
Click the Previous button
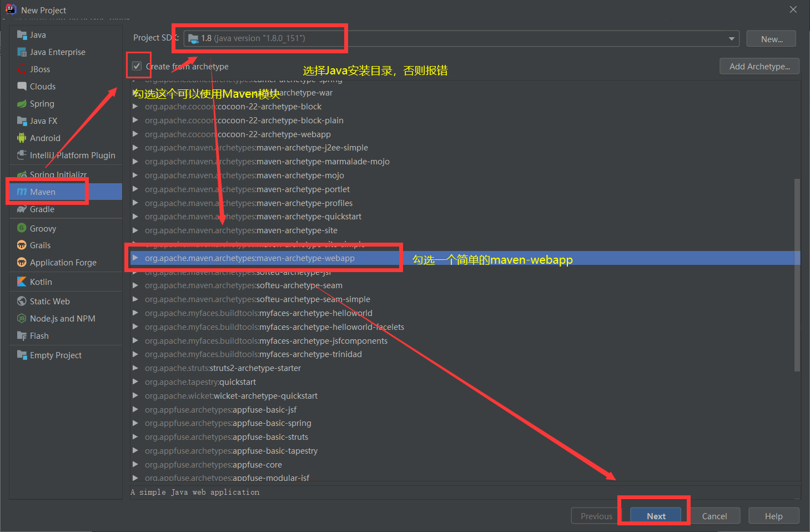pos(596,516)
